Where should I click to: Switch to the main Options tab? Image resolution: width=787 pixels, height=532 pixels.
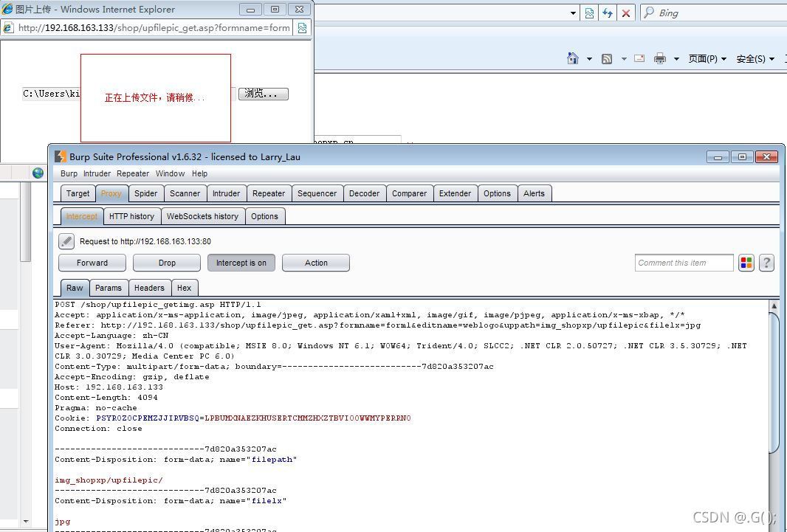[x=497, y=193]
